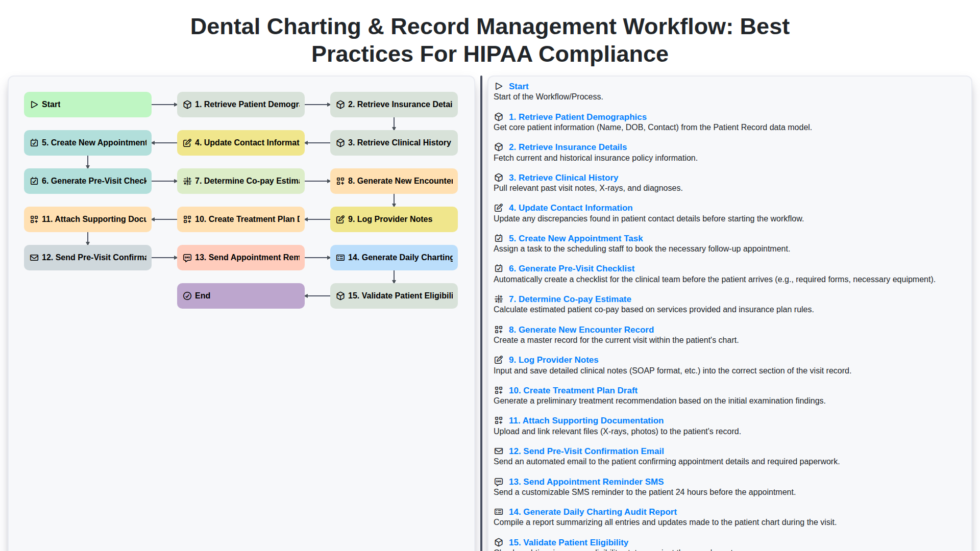Open the 6. Generate Pre-Visit Checklist link
980x551 pixels.
[x=572, y=268]
